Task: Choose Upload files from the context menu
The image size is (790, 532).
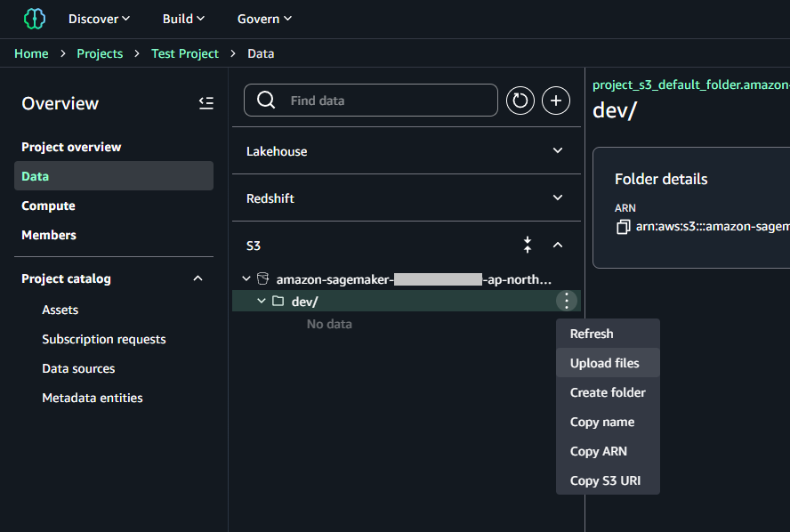Action: [608, 363]
